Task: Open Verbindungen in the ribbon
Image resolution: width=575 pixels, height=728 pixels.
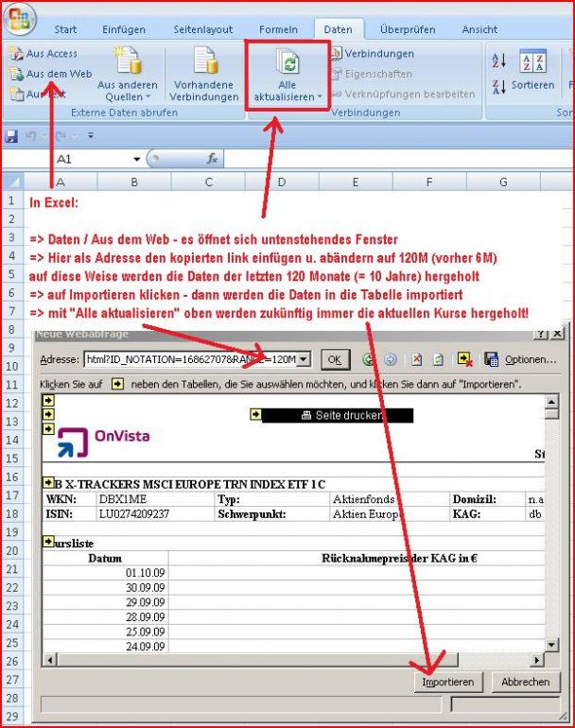Action: (x=373, y=53)
